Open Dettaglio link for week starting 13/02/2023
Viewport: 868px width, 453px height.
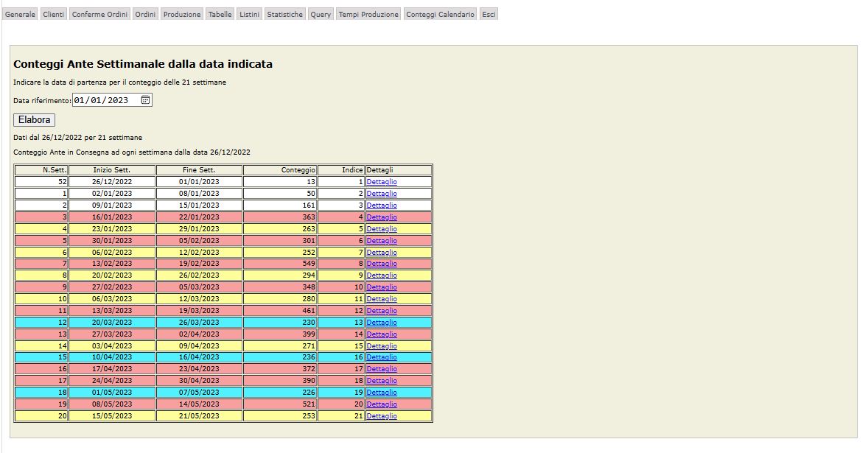(x=382, y=264)
